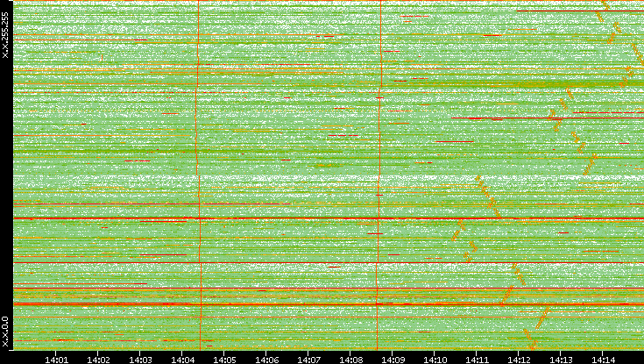Click the x.x.255.255 axis label

coord(5,35)
